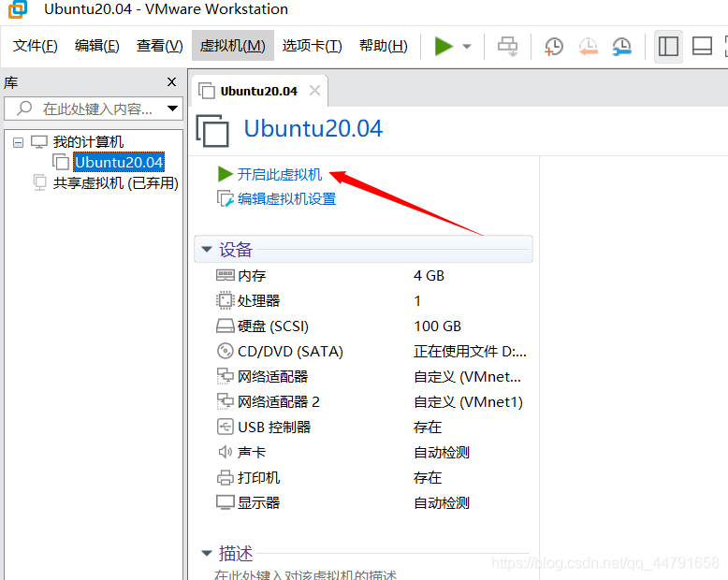Click the CD/DVD (SATA) disc icon
The image size is (728, 580).
point(226,351)
